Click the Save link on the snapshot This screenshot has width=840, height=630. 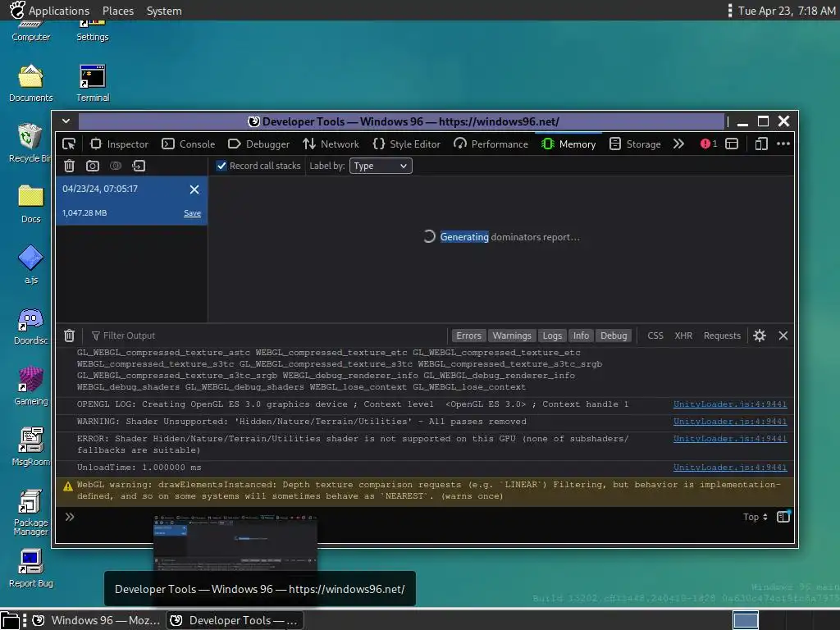(x=192, y=213)
